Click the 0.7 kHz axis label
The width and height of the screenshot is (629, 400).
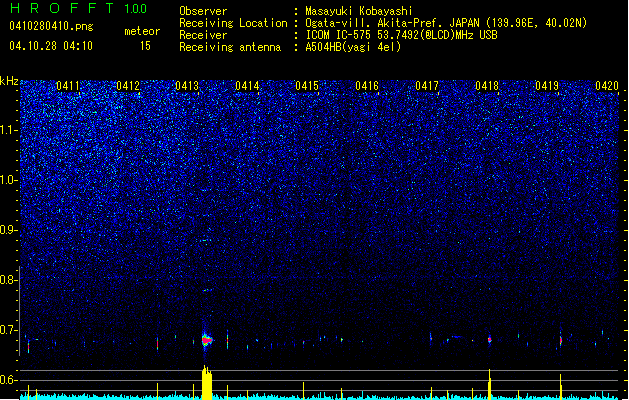(8, 330)
